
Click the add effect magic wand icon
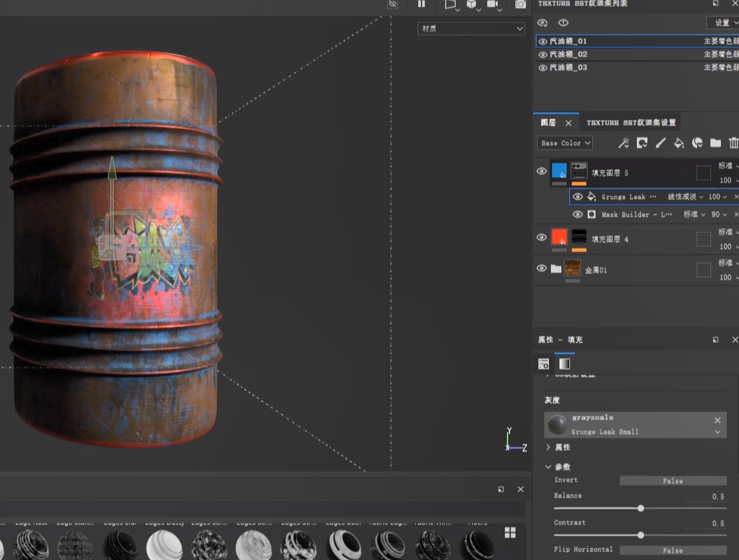click(624, 143)
